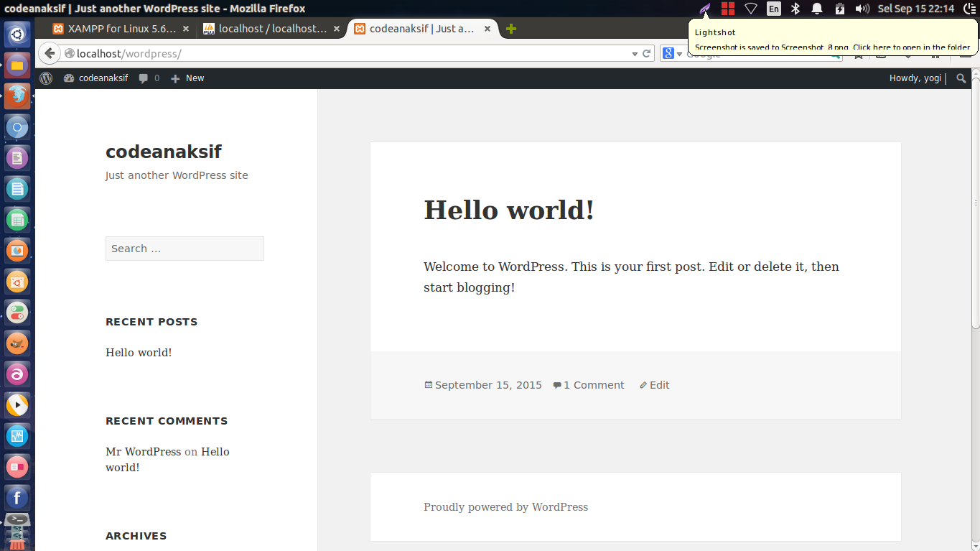Viewport: 980px width, 551px height.
Task: Open the session menu via power icon
Action: point(970,9)
